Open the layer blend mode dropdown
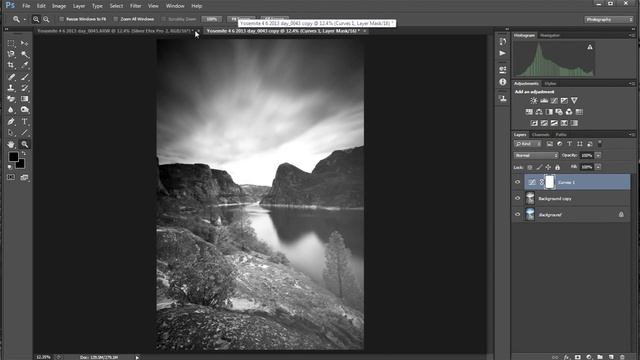The height and width of the screenshot is (360, 640). [536, 156]
